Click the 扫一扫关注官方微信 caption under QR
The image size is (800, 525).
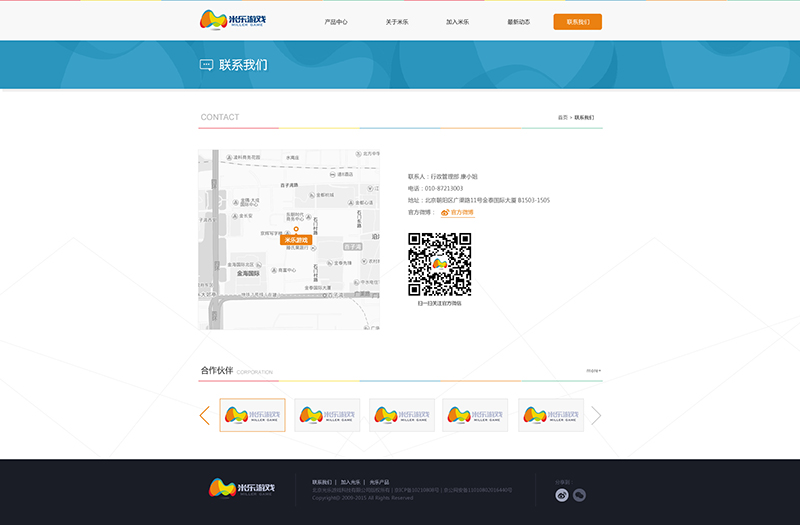[x=439, y=304]
